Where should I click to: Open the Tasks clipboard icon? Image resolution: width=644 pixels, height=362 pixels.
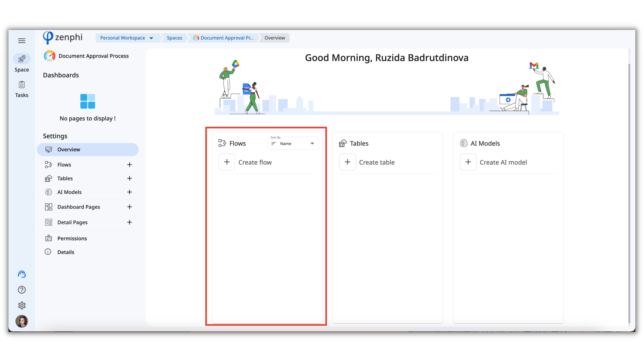(22, 85)
